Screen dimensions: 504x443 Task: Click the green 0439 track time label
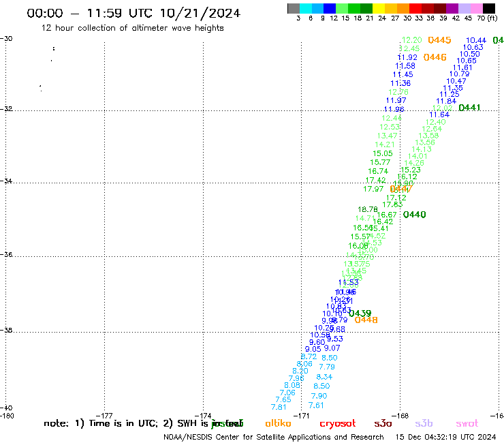360,313
